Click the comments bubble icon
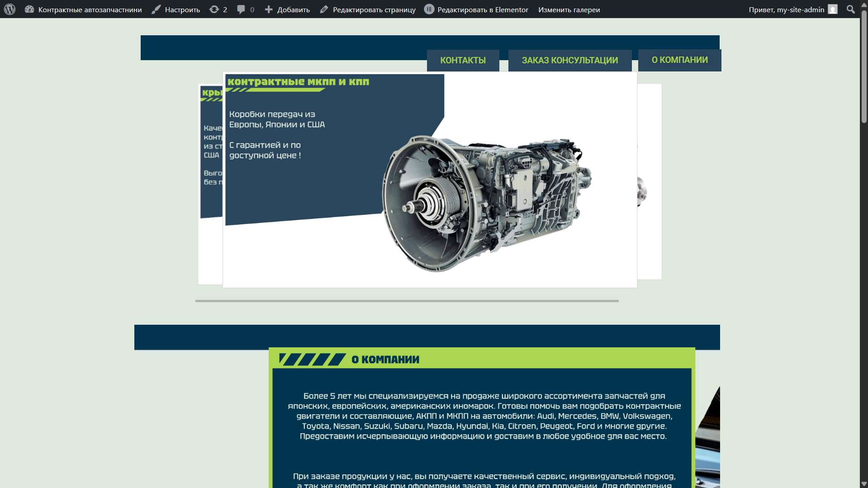Image resolution: width=868 pixels, height=488 pixels. 241,9
